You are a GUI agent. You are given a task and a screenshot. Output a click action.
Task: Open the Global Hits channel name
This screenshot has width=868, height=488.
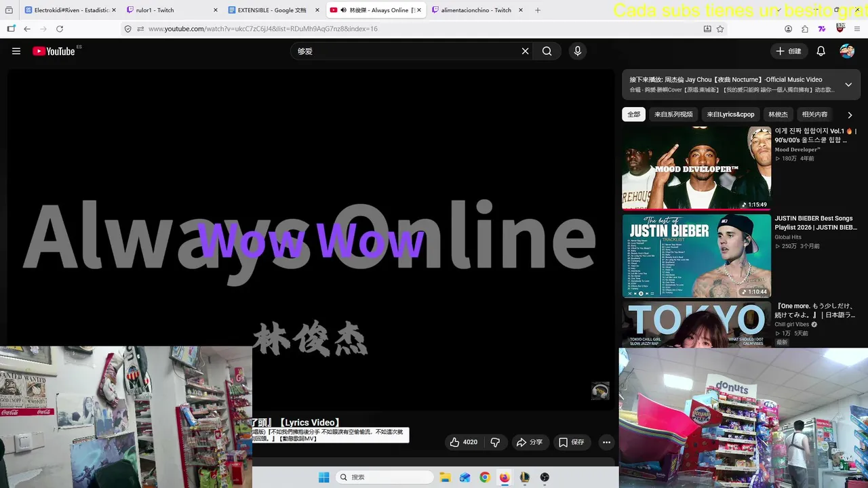[x=788, y=237]
